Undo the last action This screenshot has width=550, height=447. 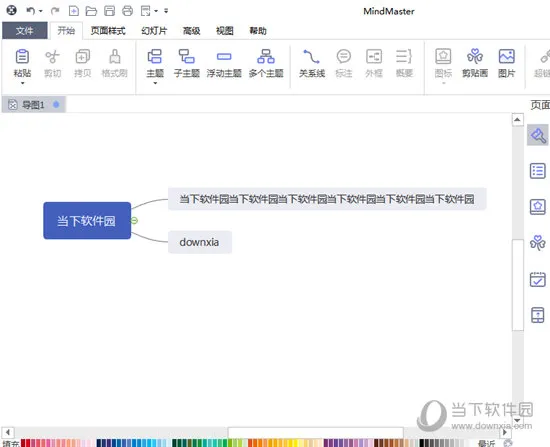point(31,11)
